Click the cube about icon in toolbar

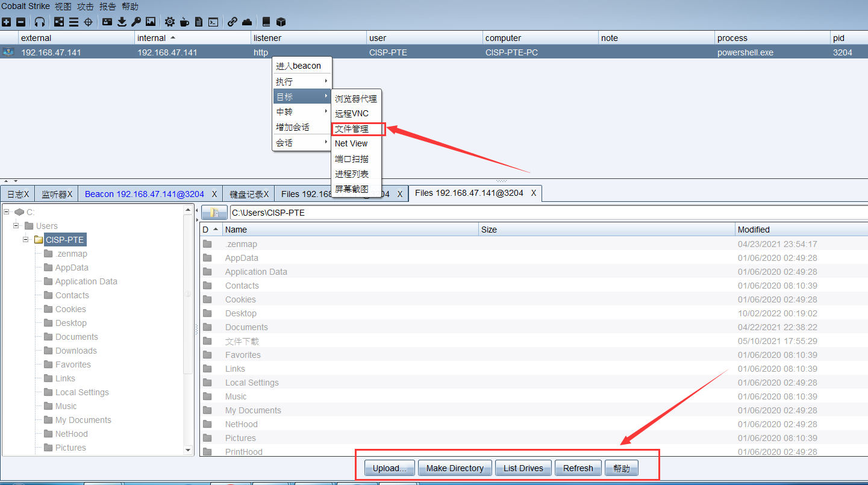point(281,22)
